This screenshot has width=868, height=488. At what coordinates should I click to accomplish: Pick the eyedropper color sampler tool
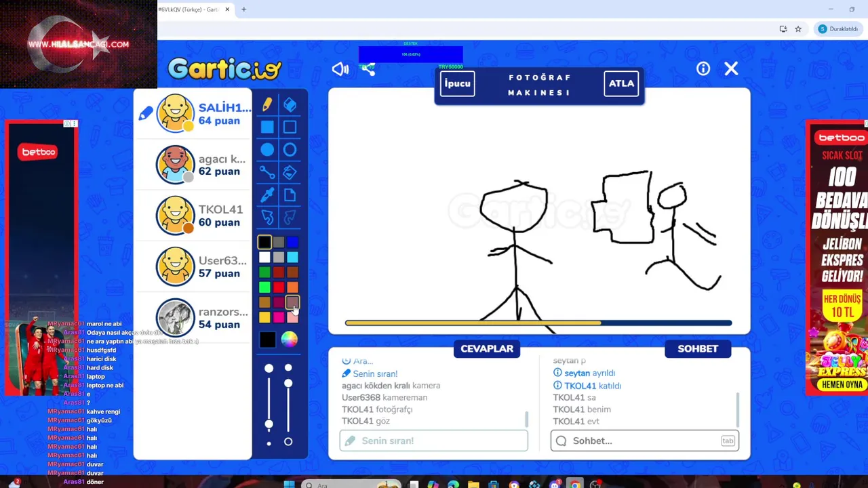click(x=267, y=195)
